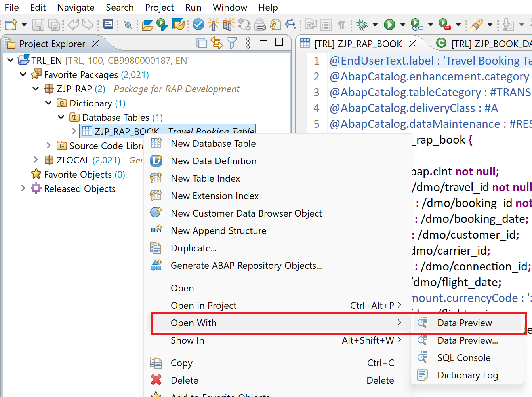Collapse the Dictionary folder
This screenshot has height=397, width=532.
pos(48,103)
